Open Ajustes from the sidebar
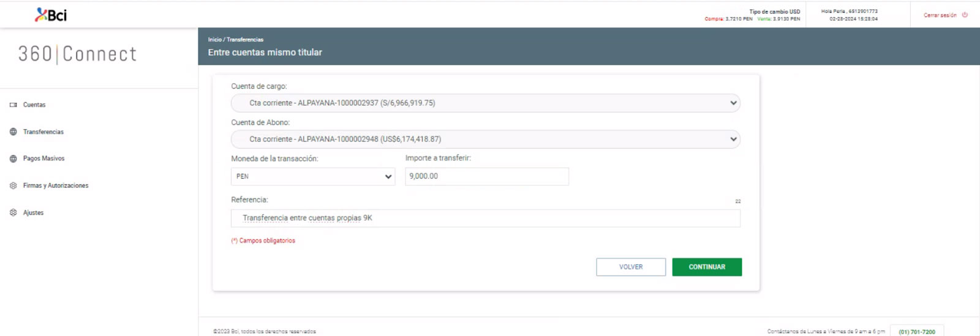Screen dimensions: 980x336 [33, 212]
